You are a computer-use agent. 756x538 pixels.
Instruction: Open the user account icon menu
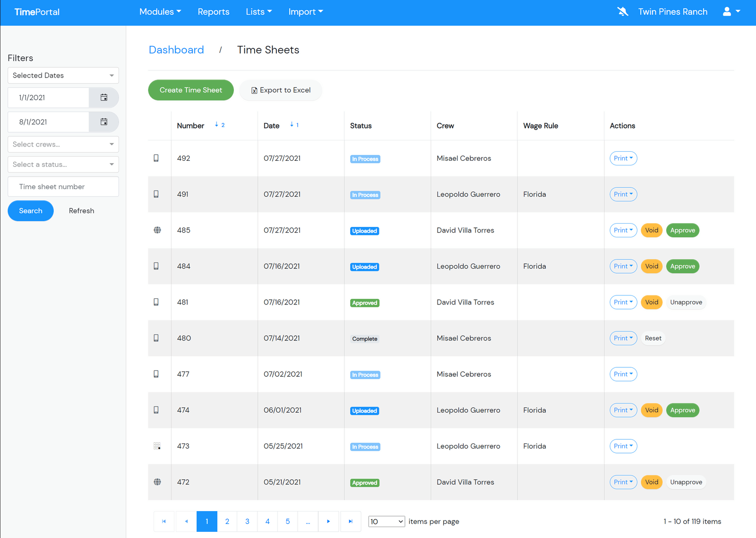(x=730, y=11)
